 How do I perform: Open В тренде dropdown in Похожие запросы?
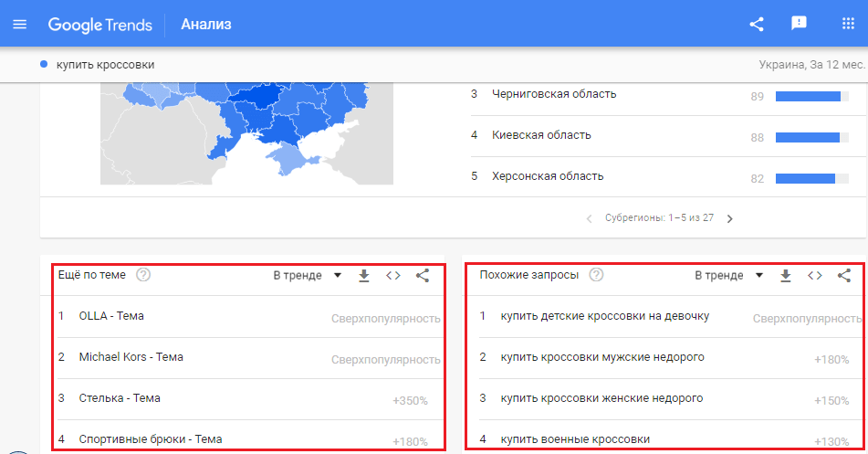pyautogui.click(x=729, y=276)
